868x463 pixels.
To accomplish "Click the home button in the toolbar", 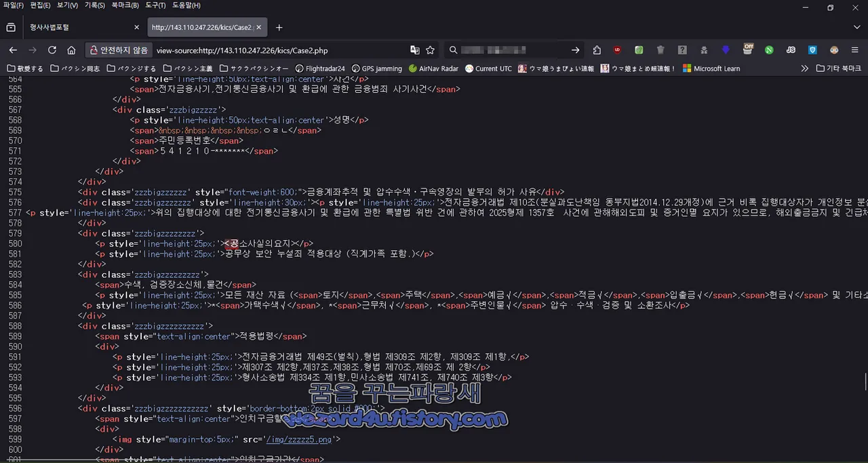I will tap(71, 50).
